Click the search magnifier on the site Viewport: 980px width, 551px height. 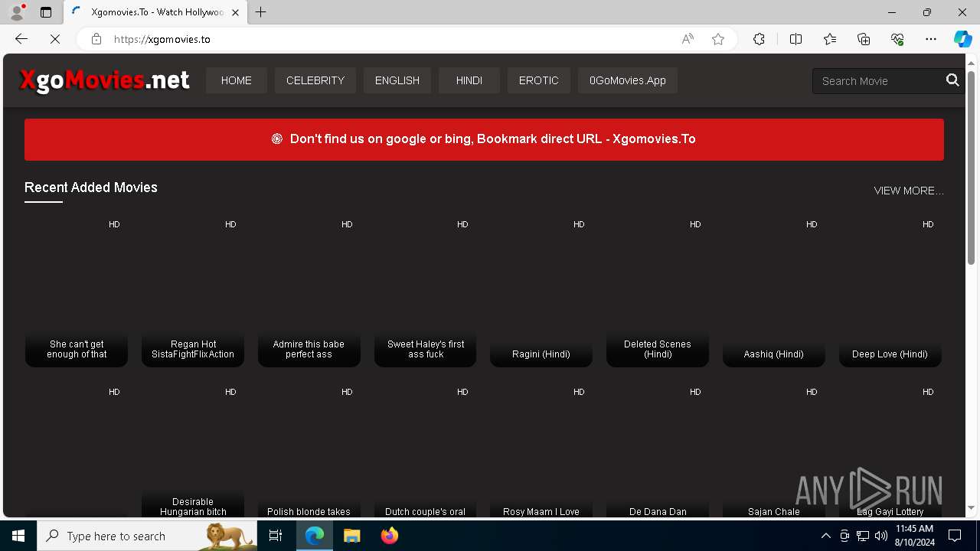point(952,80)
